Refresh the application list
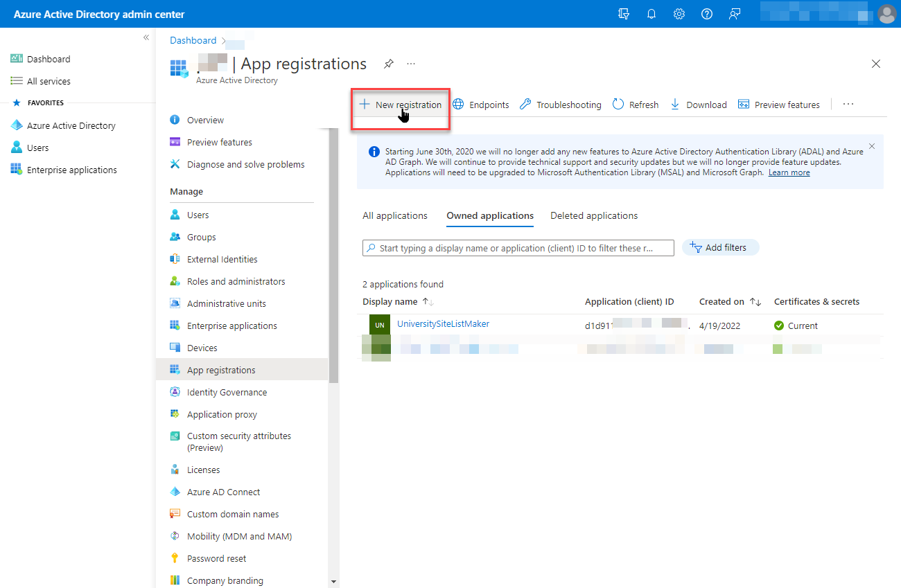Viewport: 901px width, 588px height. pyautogui.click(x=636, y=105)
